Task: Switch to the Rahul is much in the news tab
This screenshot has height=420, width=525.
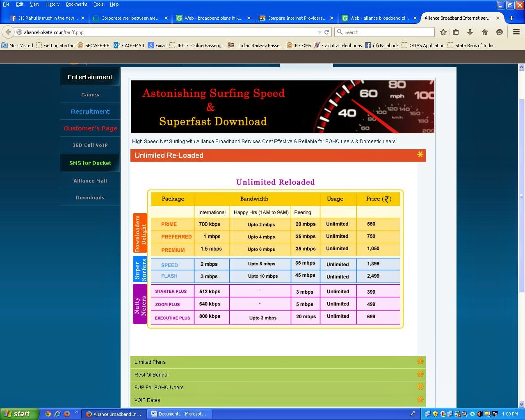Action: click(47, 18)
